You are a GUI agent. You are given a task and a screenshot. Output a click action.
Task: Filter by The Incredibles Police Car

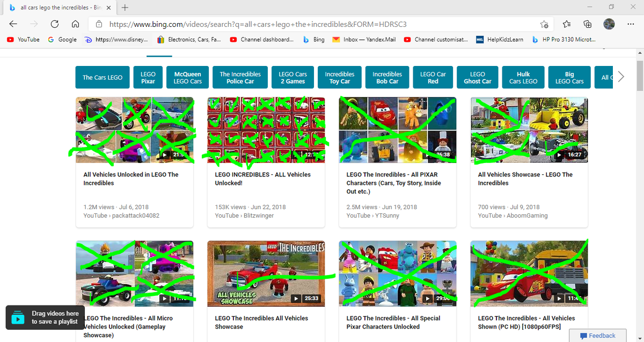(x=240, y=77)
